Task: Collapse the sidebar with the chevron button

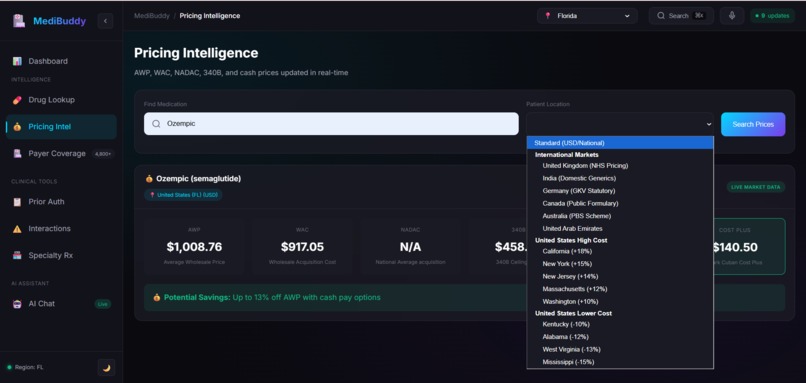Action: point(105,21)
